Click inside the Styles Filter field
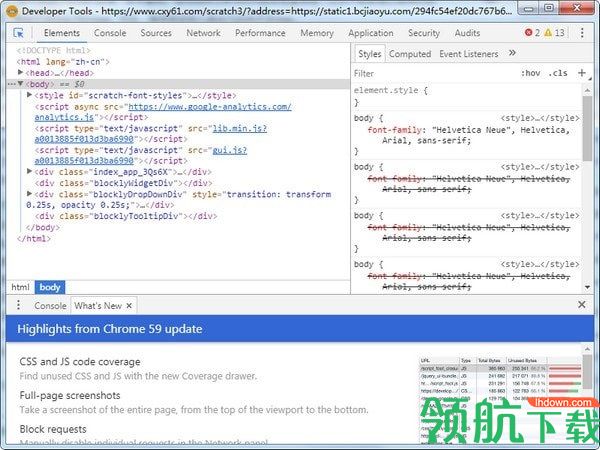 tap(434, 73)
